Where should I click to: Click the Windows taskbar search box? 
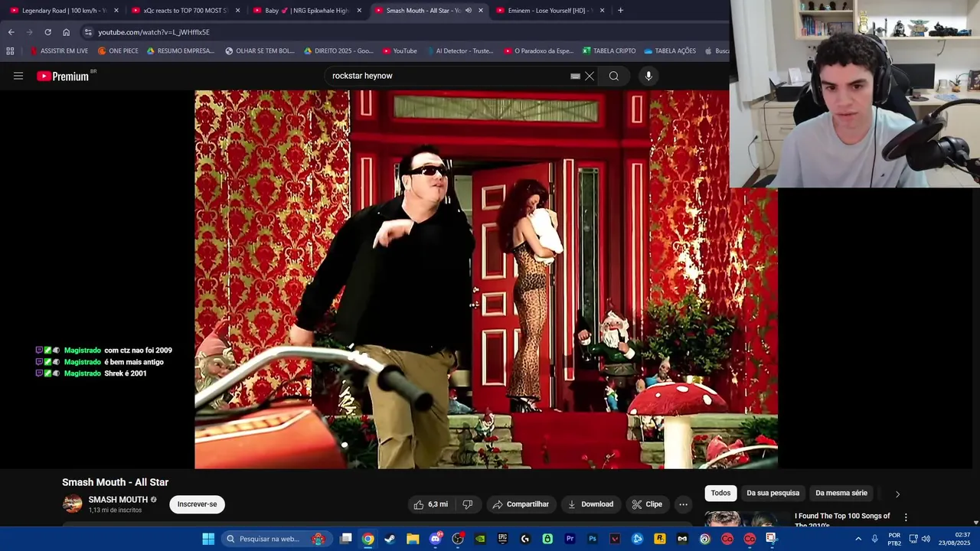point(276,539)
